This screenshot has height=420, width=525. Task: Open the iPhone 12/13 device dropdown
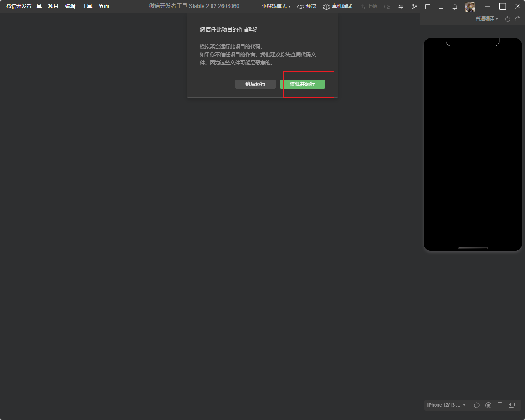(446, 405)
